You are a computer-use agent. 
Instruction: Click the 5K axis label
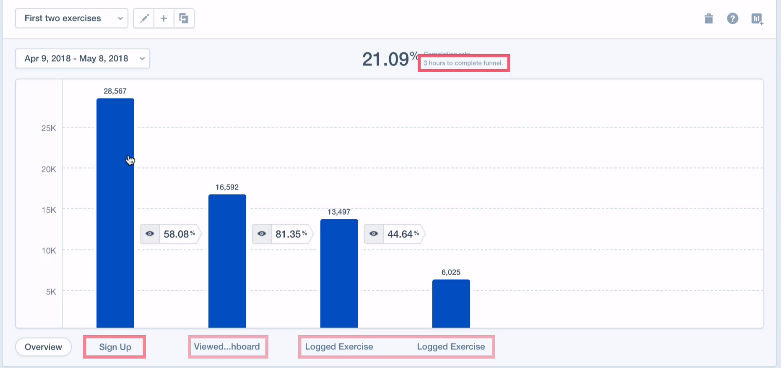pyautogui.click(x=50, y=291)
